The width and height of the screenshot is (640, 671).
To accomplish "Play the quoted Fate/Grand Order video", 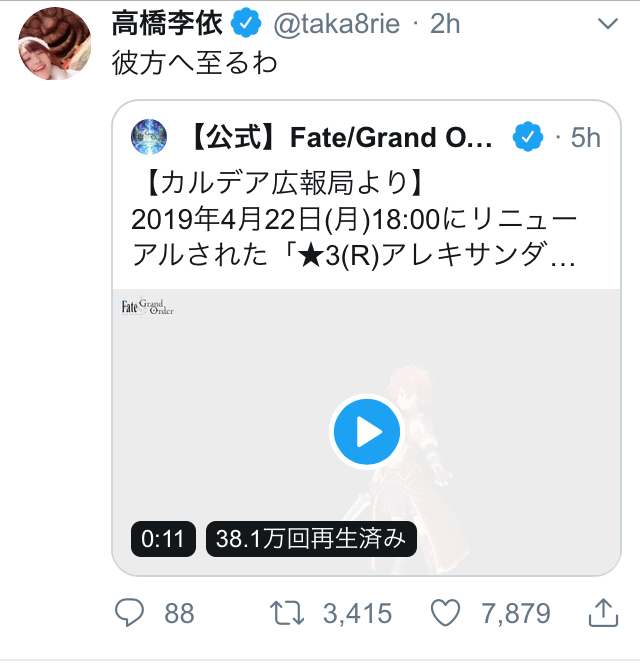I will [366, 432].
